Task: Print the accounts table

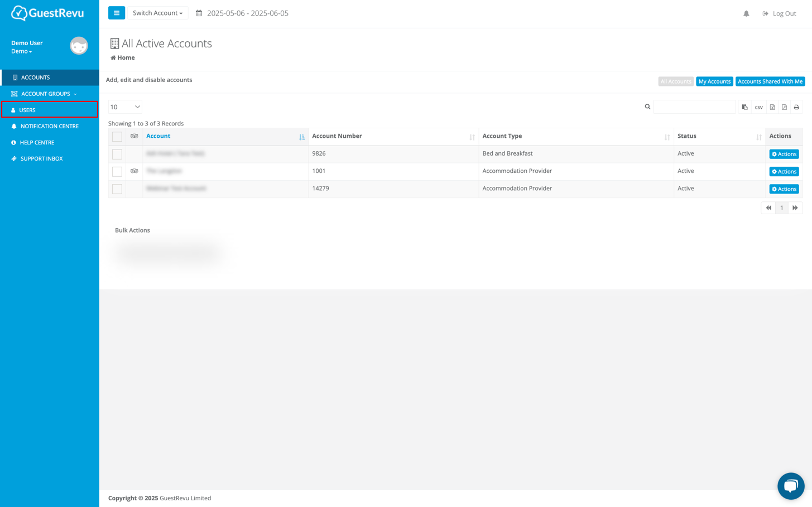Action: tap(796, 107)
